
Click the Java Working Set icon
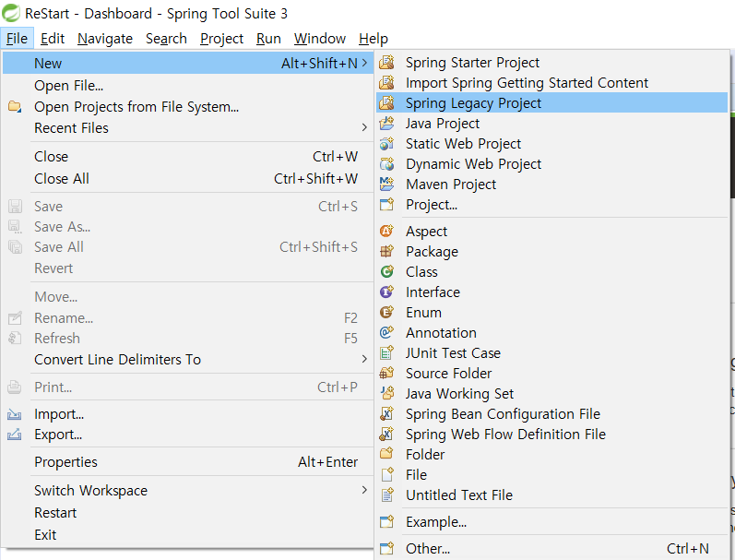[386, 393]
